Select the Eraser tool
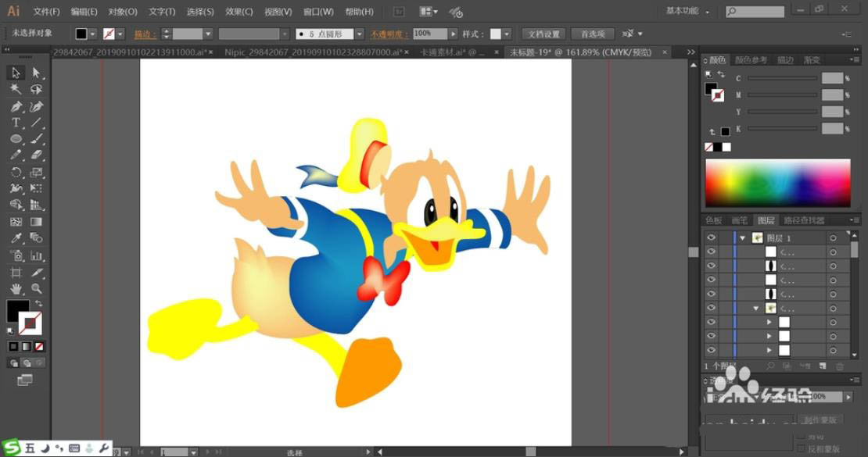 [x=37, y=155]
